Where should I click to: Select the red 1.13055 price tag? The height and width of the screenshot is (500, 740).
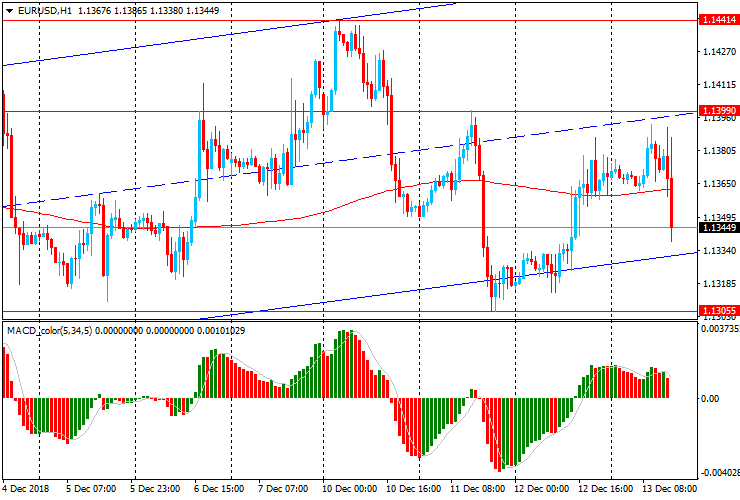pyautogui.click(x=719, y=311)
